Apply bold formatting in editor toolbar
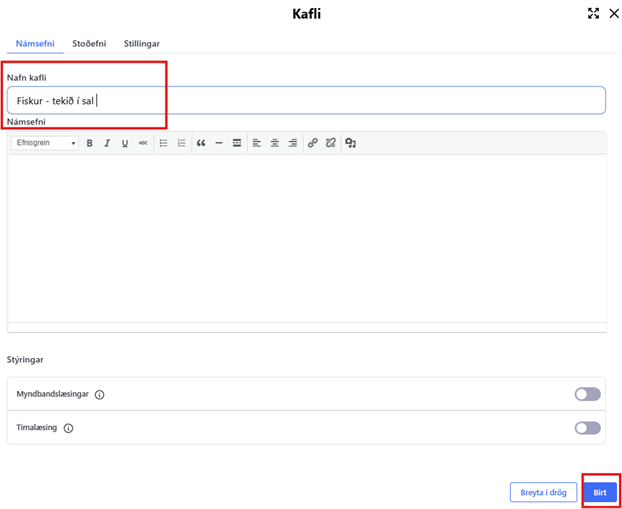622x509 pixels. tap(89, 143)
